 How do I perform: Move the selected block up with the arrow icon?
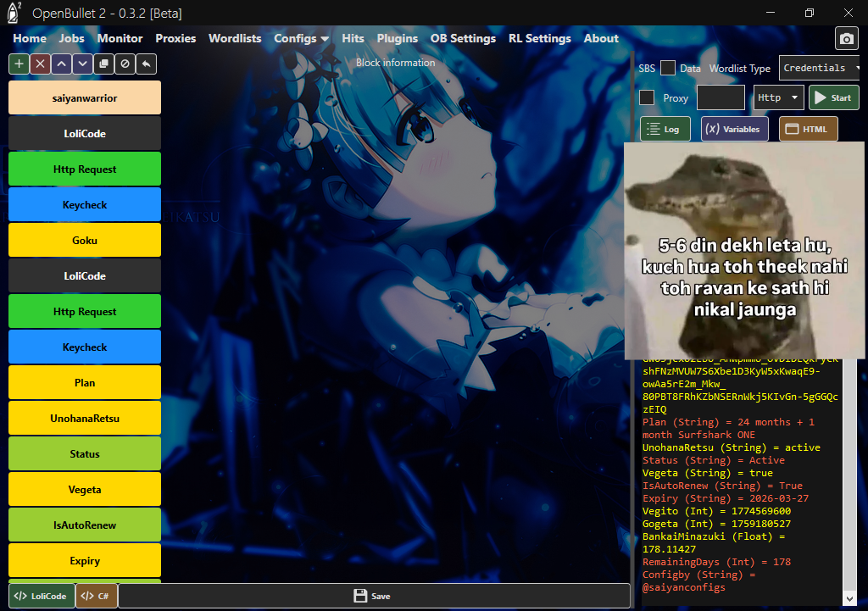[61, 64]
